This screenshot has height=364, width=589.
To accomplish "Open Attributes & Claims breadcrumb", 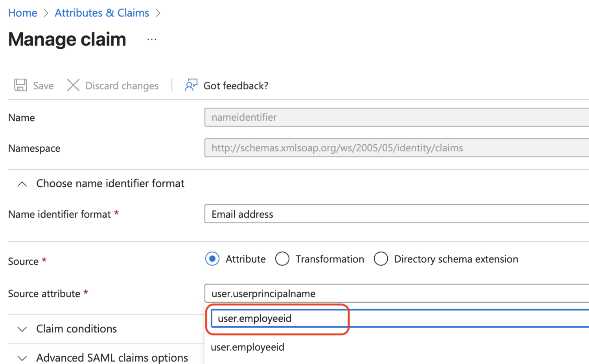I will [102, 13].
